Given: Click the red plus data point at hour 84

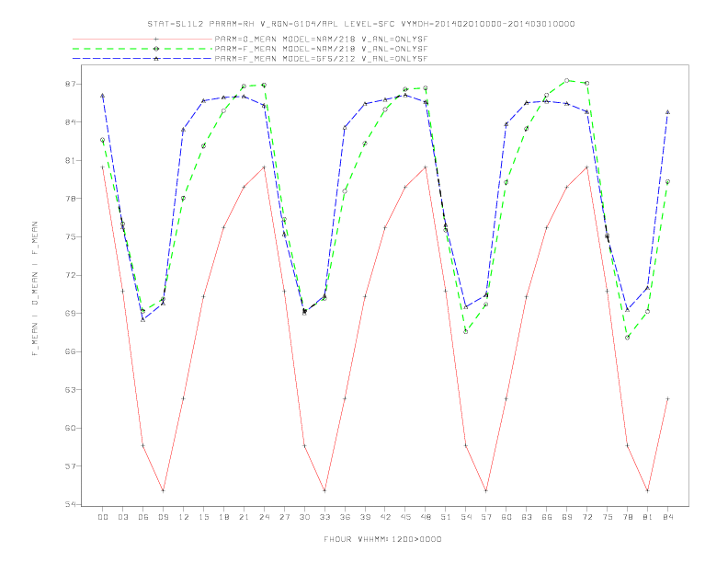Looking at the screenshot, I should click(667, 398).
